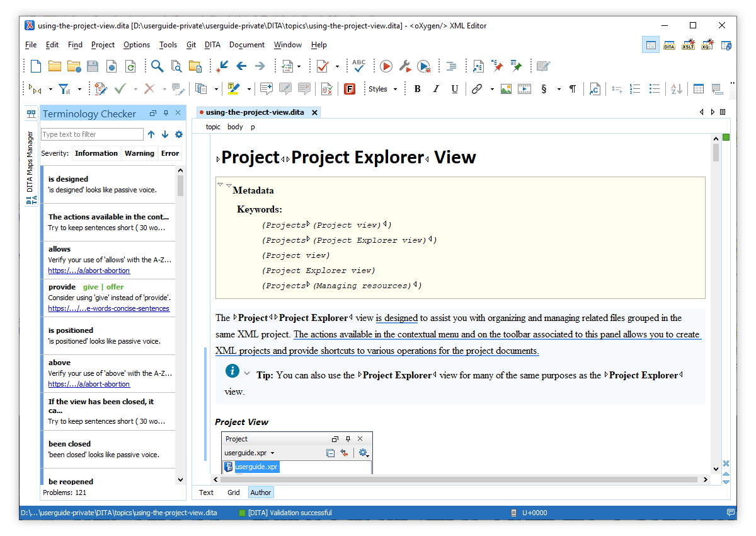This screenshot has width=756, height=536.
Task: Click the paragraph pilcrow icon
Action: 573,89
